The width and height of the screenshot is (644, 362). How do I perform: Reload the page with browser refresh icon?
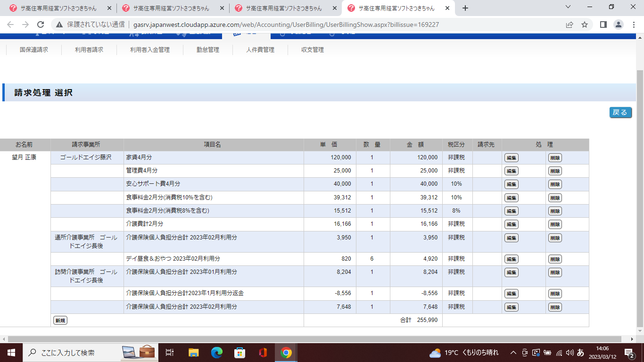click(x=41, y=25)
